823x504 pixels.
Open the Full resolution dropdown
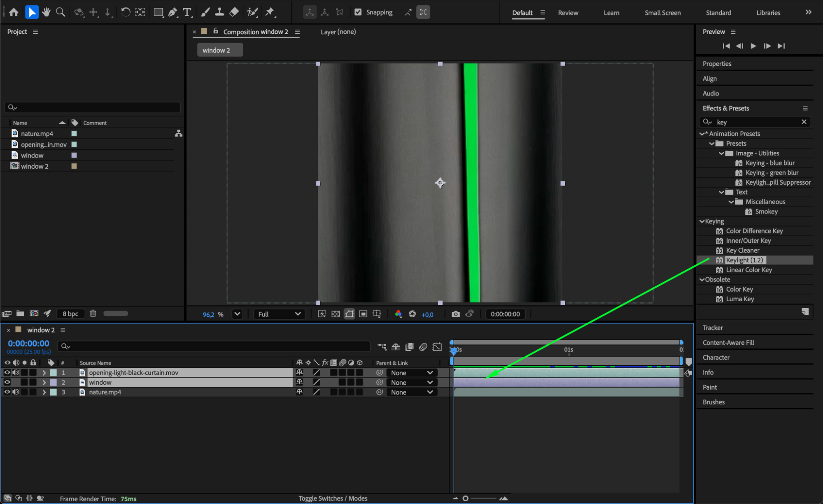coord(279,314)
